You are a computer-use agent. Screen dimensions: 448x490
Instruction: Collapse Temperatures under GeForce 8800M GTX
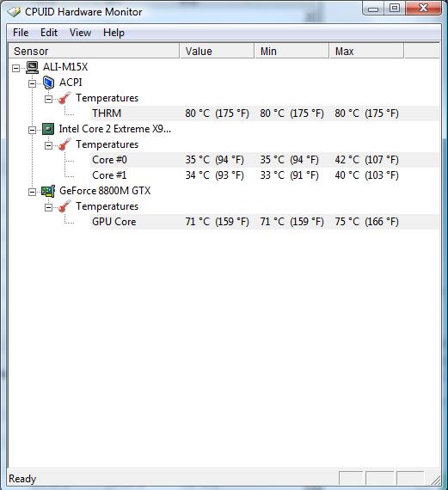[48, 207]
